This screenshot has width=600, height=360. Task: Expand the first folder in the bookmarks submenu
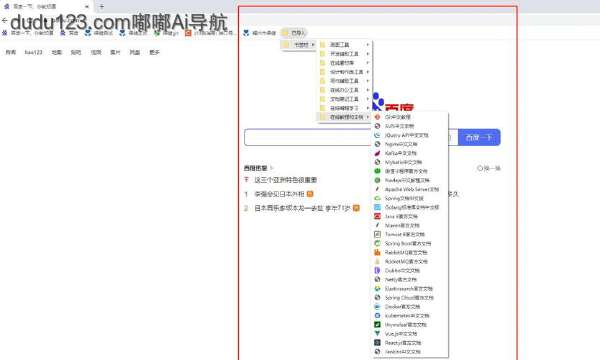345,45
